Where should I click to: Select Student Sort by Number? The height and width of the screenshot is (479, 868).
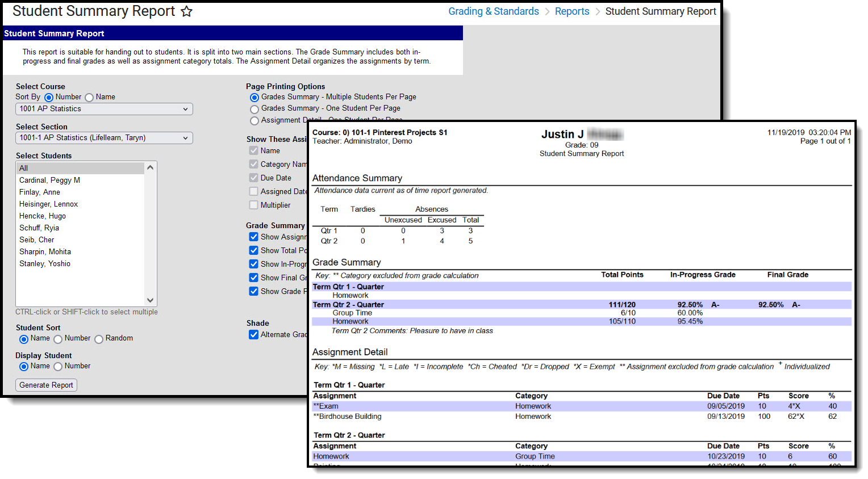[x=58, y=339]
